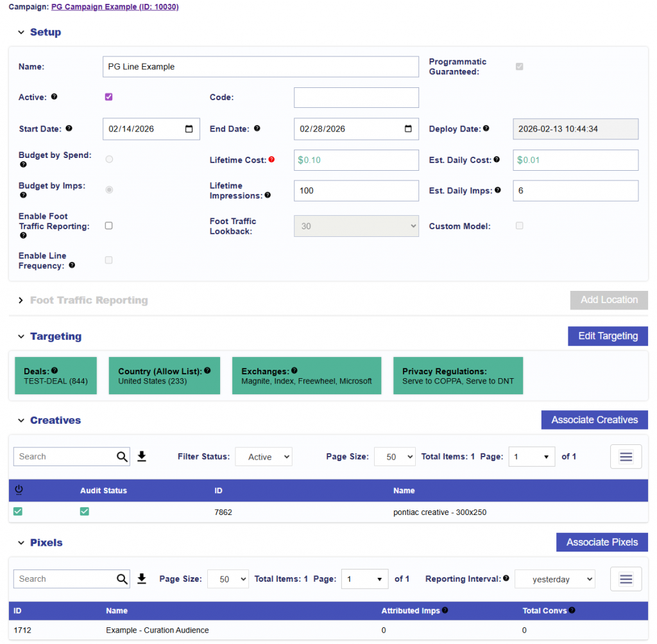Collapse the Setup section
Viewport: 657px width, 644px height.
click(21, 33)
